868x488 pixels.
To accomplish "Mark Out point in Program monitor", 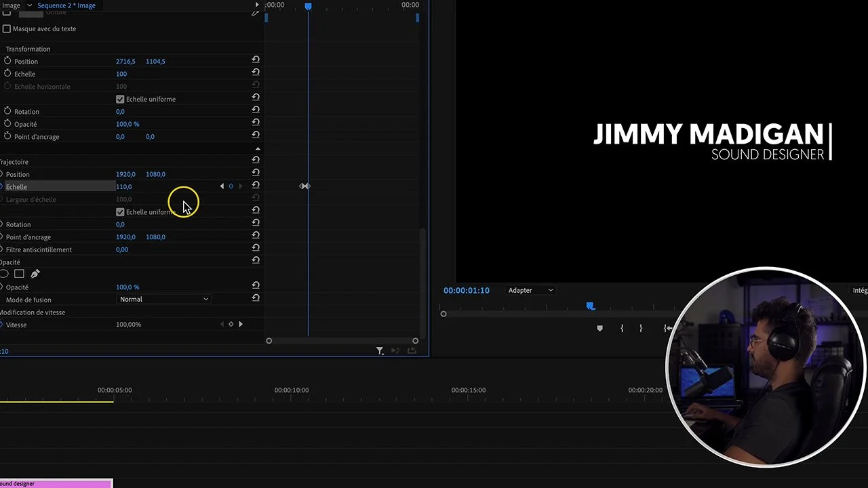I will (641, 328).
